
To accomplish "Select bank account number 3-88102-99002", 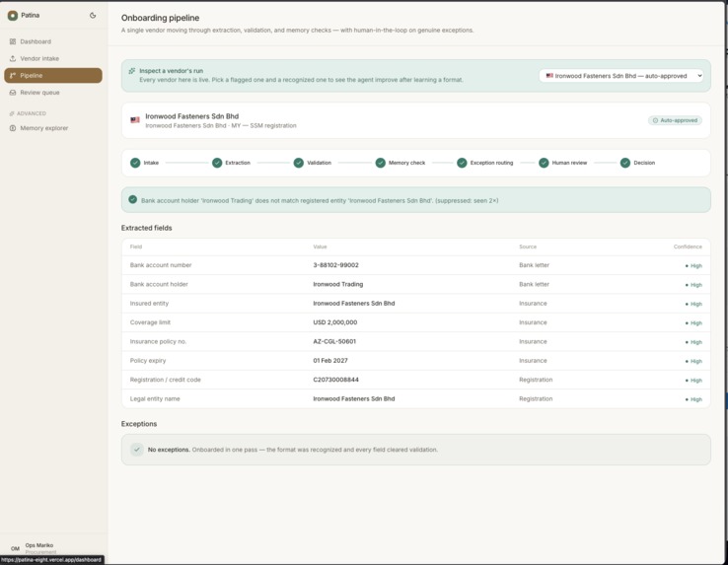I will click(x=335, y=265).
